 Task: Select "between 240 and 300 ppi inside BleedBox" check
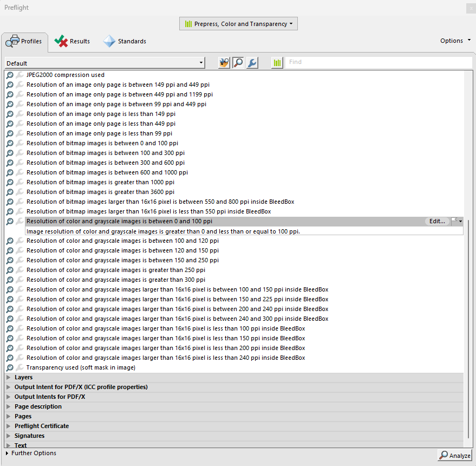tap(177, 319)
